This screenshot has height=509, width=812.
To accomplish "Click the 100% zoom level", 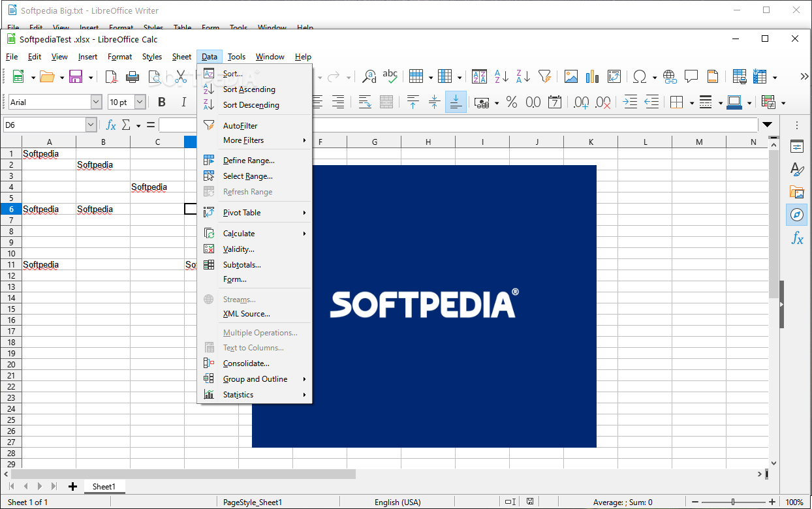I will (794, 502).
